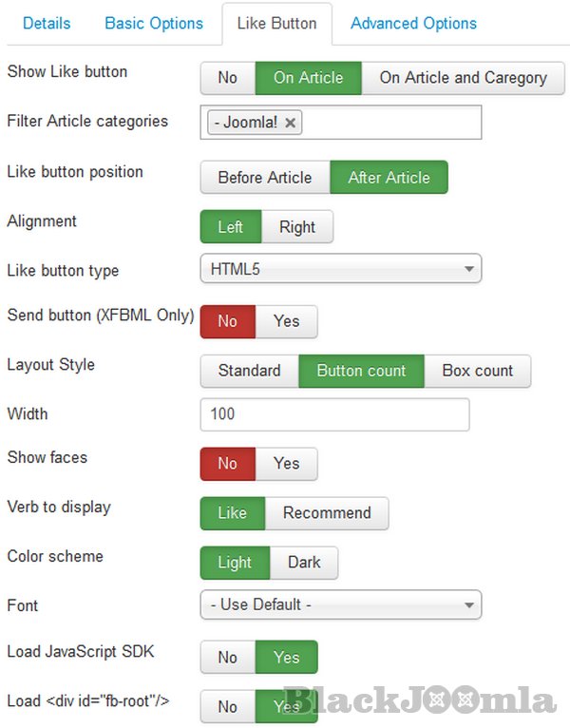Viewport: 570px width, 728px height.
Task: Choose Box count layout style
Action: [x=477, y=371]
